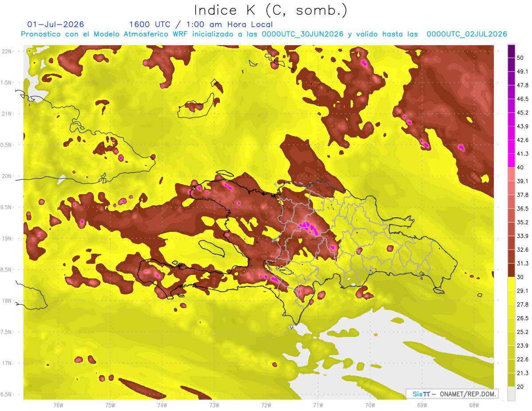Click the "71W" longitude label
Image resolution: width=532 pixels, height=411 pixels.
tap(317, 405)
